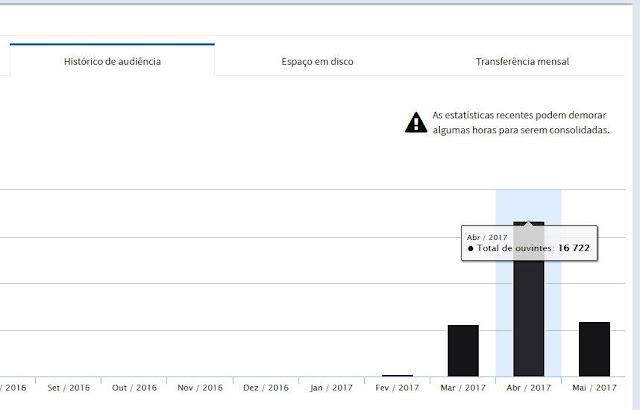
Task: Click the Jan / 2017 axis label
Action: point(331,388)
